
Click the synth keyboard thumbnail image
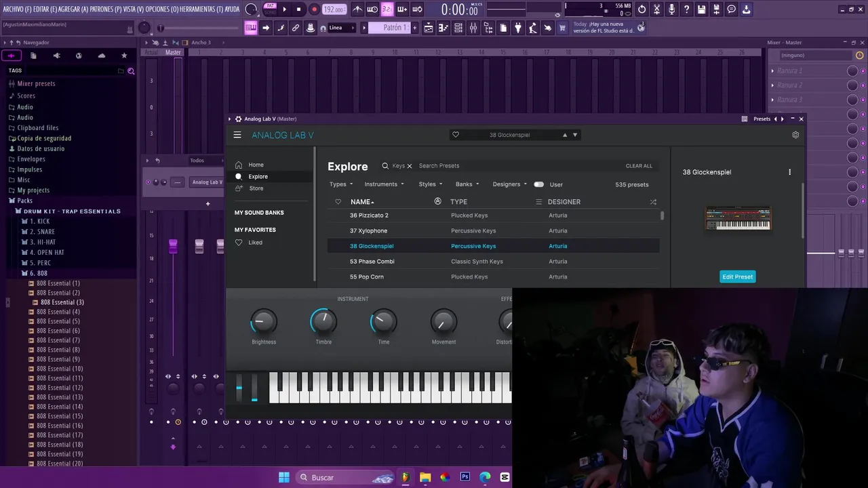(x=738, y=219)
